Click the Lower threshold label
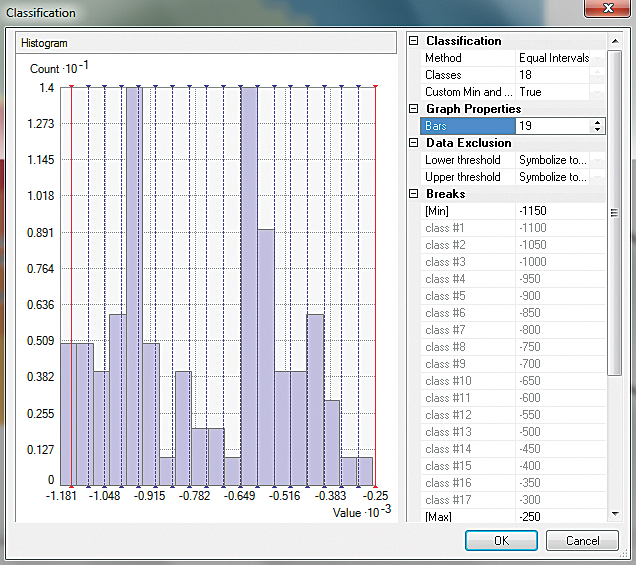The image size is (636, 565). (x=463, y=160)
